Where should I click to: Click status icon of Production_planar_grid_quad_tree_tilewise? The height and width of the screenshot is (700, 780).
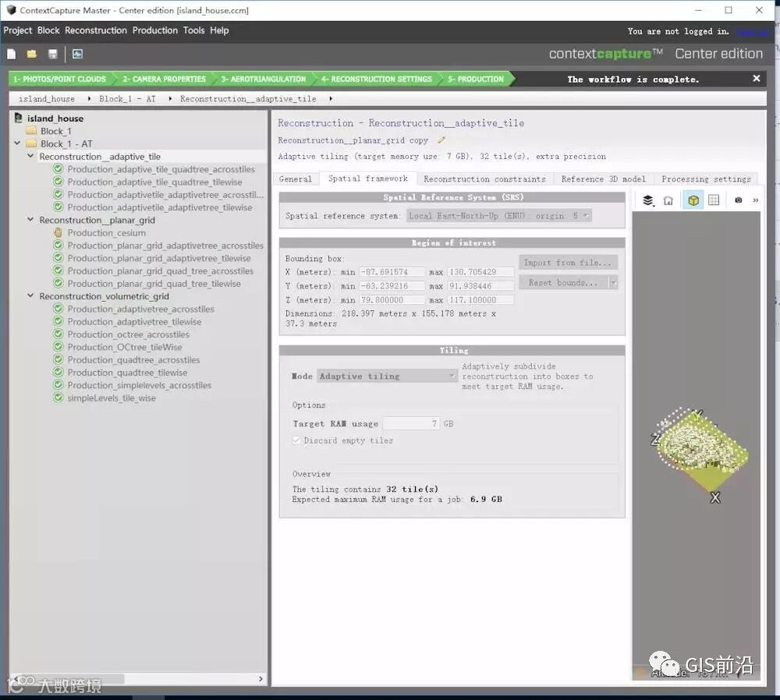[x=58, y=284]
